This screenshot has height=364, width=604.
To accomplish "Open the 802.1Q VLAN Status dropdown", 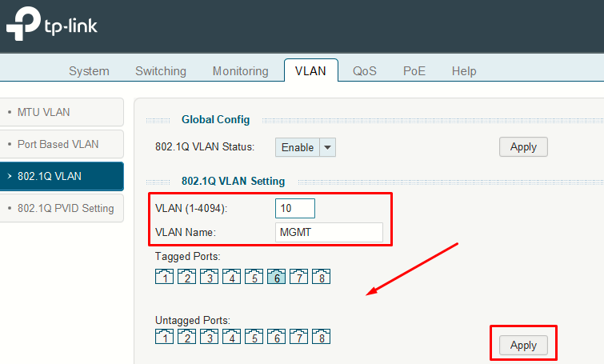I will (x=306, y=147).
